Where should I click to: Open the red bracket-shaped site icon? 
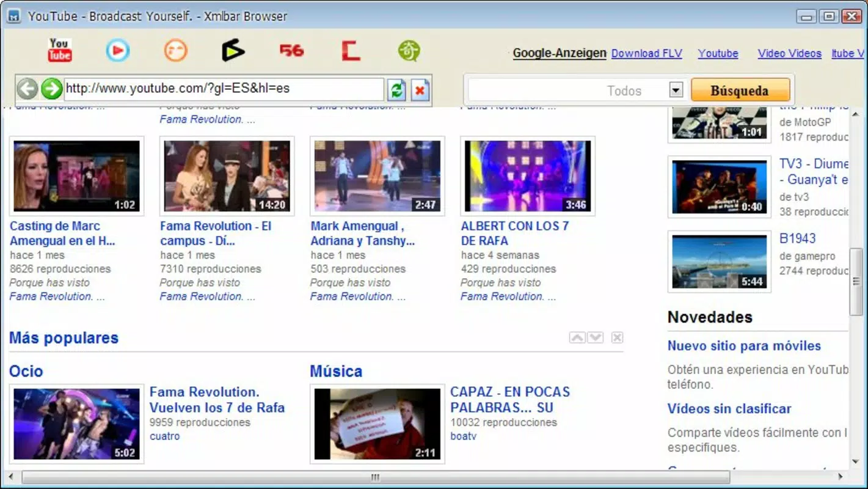click(x=351, y=50)
